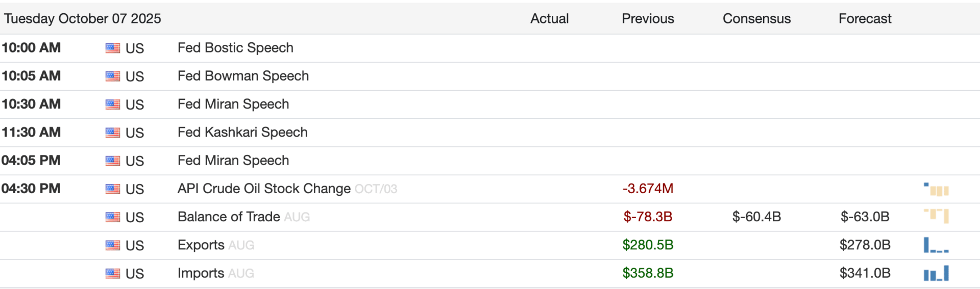Open the Imports mini bar chart icon
The height and width of the screenshot is (289, 980).
(936, 273)
